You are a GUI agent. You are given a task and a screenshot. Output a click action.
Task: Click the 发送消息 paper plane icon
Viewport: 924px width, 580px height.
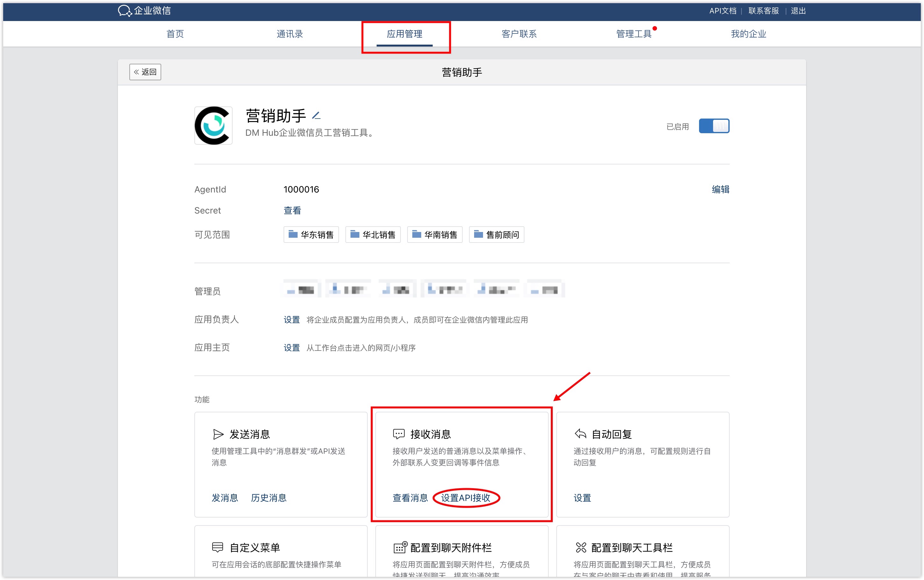pyautogui.click(x=218, y=434)
